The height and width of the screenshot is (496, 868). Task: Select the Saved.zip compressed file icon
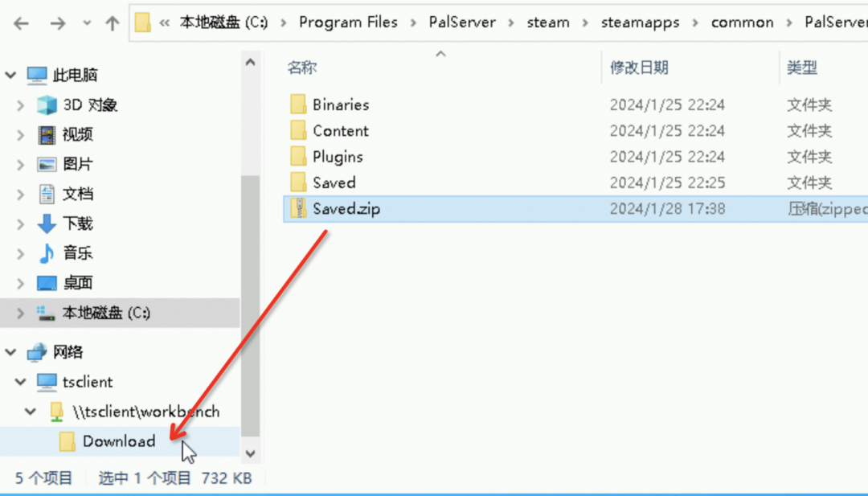tap(298, 209)
